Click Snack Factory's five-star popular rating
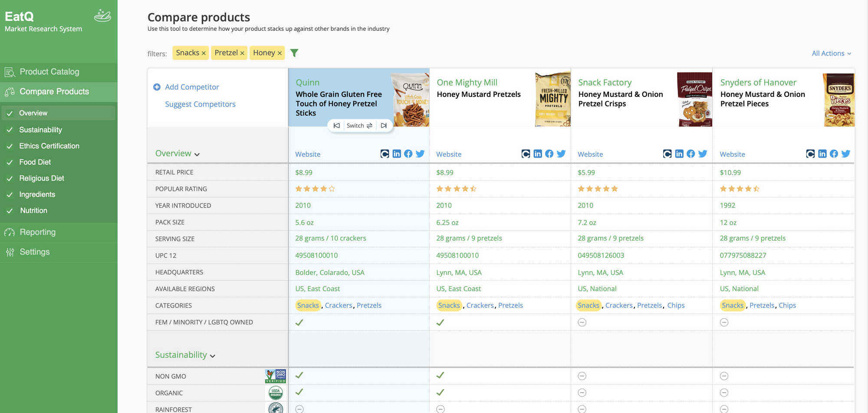 [598, 189]
